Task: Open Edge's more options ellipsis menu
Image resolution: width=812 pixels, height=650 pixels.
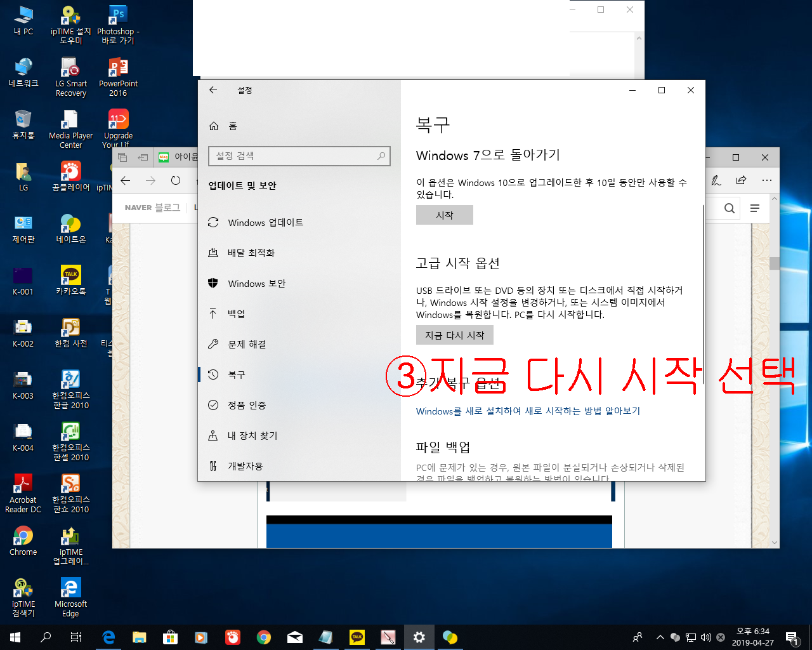Action: point(767,181)
